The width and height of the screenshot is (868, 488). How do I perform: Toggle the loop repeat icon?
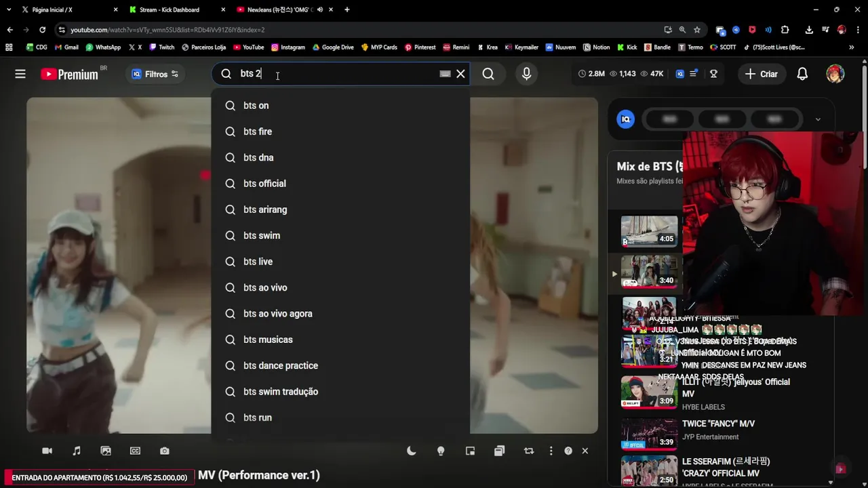tap(529, 451)
